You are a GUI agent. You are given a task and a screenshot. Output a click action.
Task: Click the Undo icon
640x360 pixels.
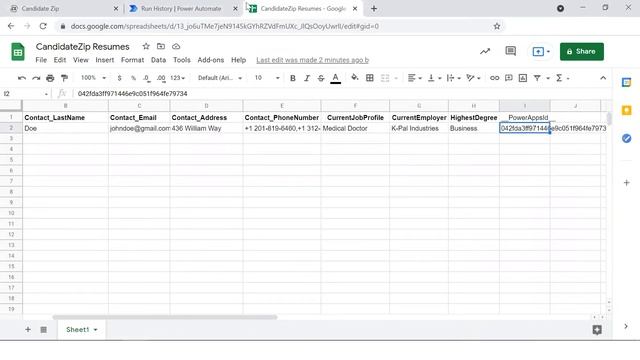22,78
